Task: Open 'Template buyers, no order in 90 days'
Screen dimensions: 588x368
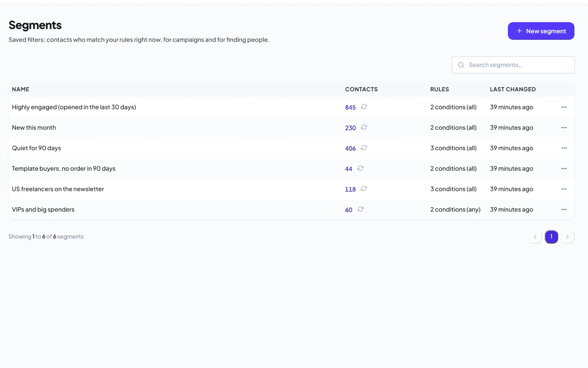Action: pos(64,169)
